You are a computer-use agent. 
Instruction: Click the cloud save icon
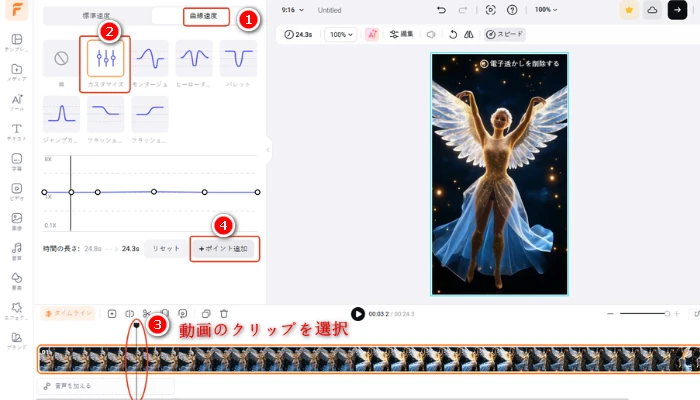[652, 10]
